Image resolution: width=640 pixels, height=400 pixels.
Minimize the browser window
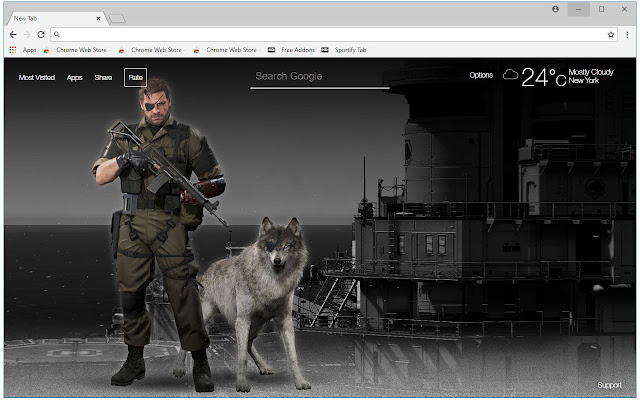[x=578, y=9]
